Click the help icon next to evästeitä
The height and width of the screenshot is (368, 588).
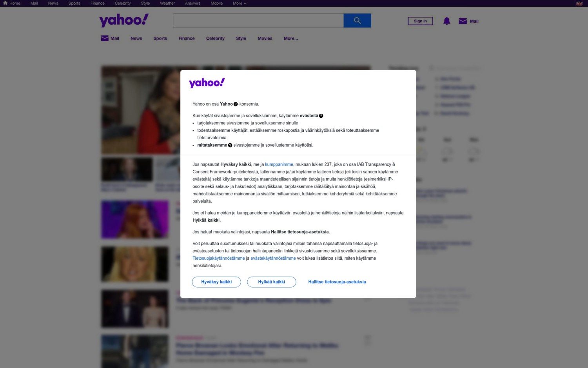pos(321,116)
